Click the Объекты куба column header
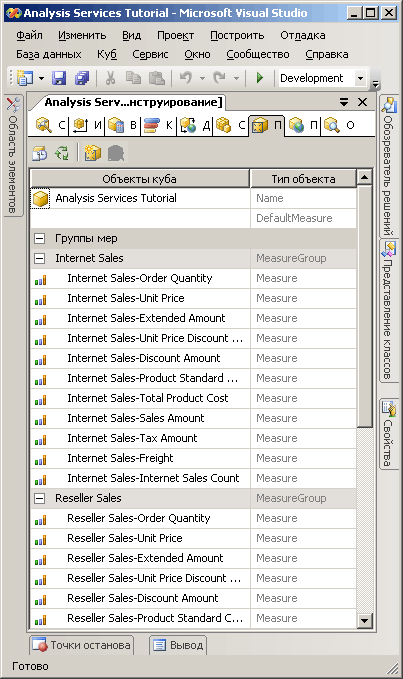 tap(139, 179)
